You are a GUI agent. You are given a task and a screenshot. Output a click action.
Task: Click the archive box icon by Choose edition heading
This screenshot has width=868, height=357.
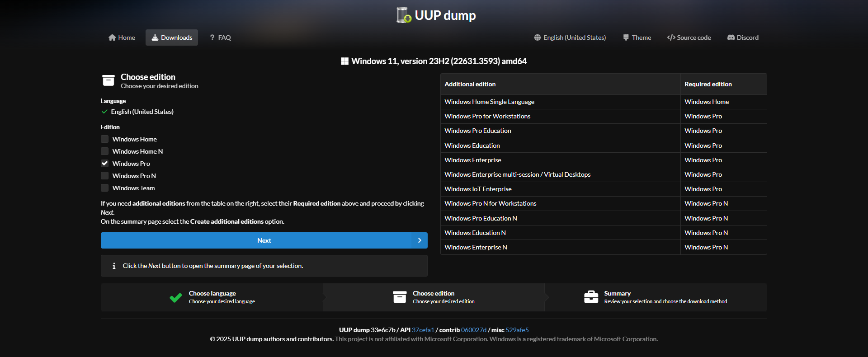pos(108,80)
